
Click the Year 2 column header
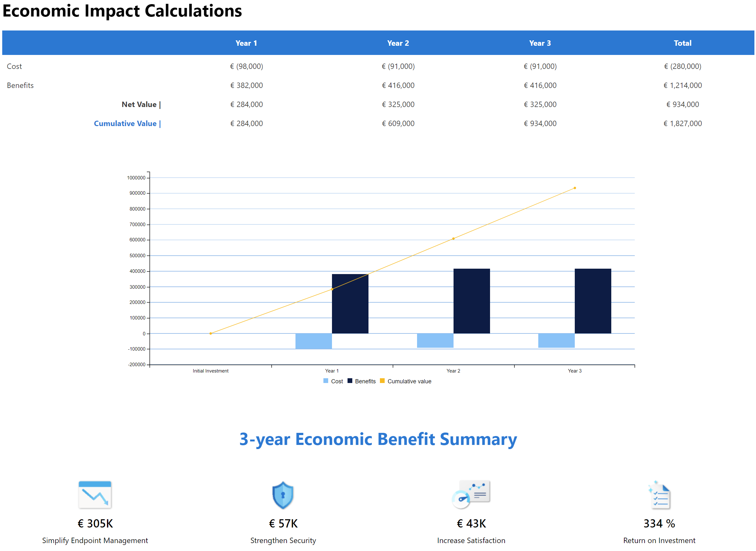coord(398,43)
